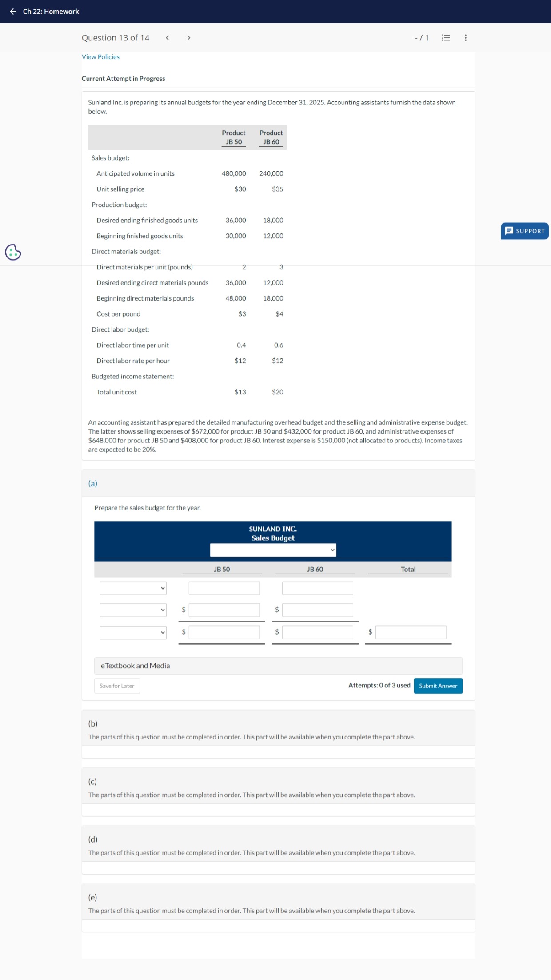Screen dimensions: 551x980
Task: Open the View Policies link
Action: point(100,57)
